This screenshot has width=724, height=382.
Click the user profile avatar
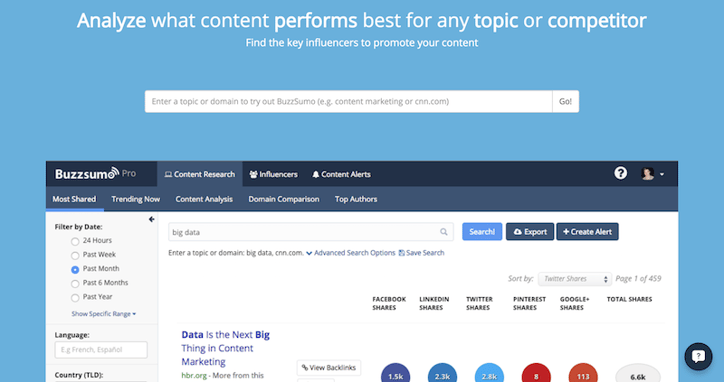(648, 174)
